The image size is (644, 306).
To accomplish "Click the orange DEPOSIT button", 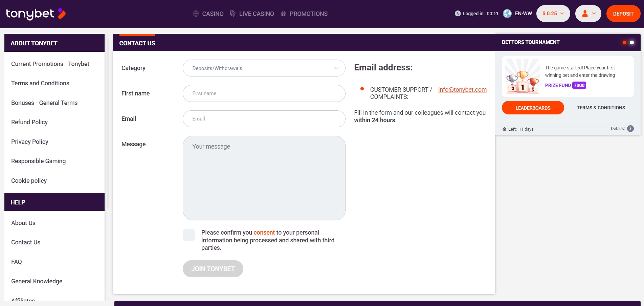I will pos(623,14).
